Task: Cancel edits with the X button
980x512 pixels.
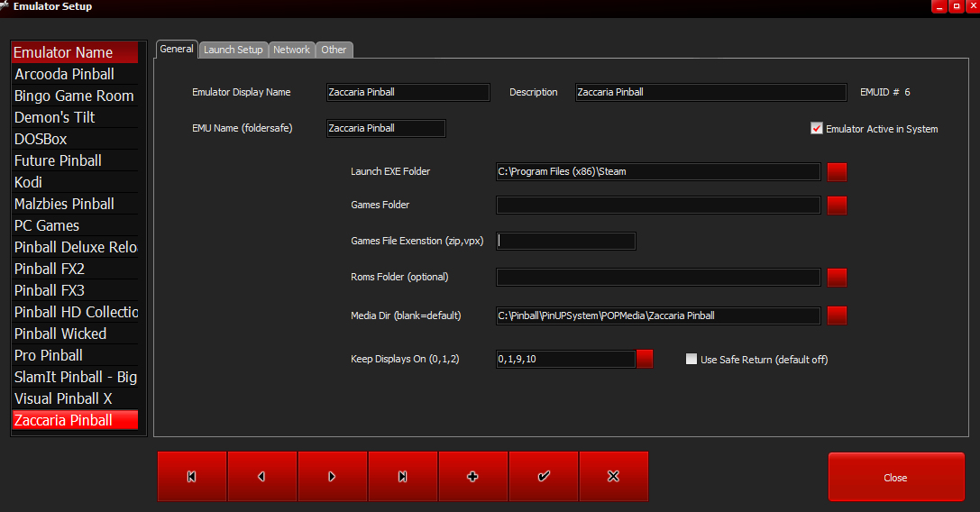Action: [x=614, y=477]
